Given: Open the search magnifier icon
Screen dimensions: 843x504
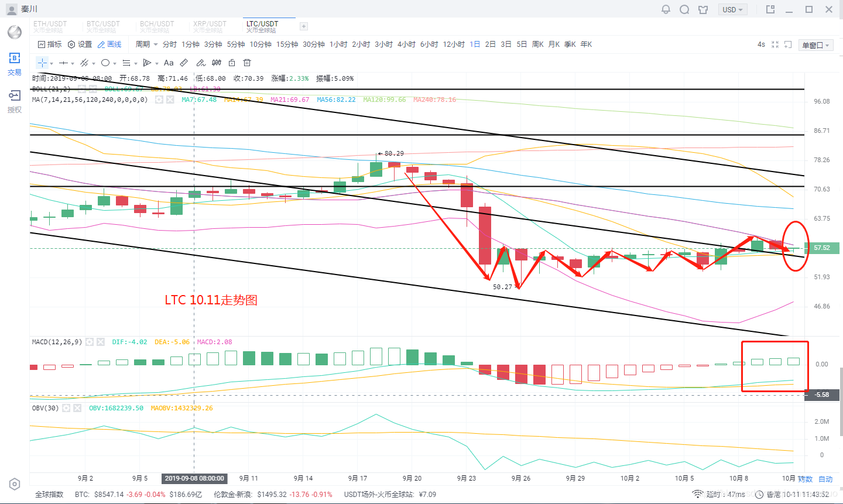Looking at the screenshot, I should point(684,9).
